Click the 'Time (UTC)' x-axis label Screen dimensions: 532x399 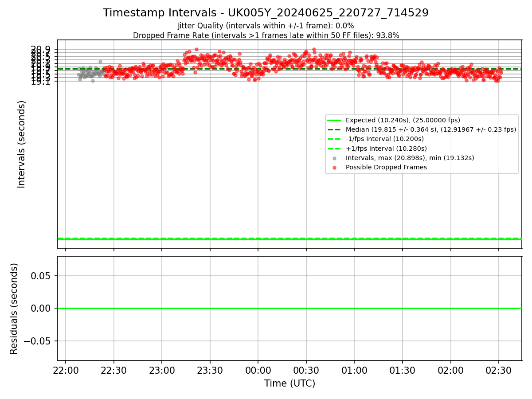pyautogui.click(x=289, y=383)
